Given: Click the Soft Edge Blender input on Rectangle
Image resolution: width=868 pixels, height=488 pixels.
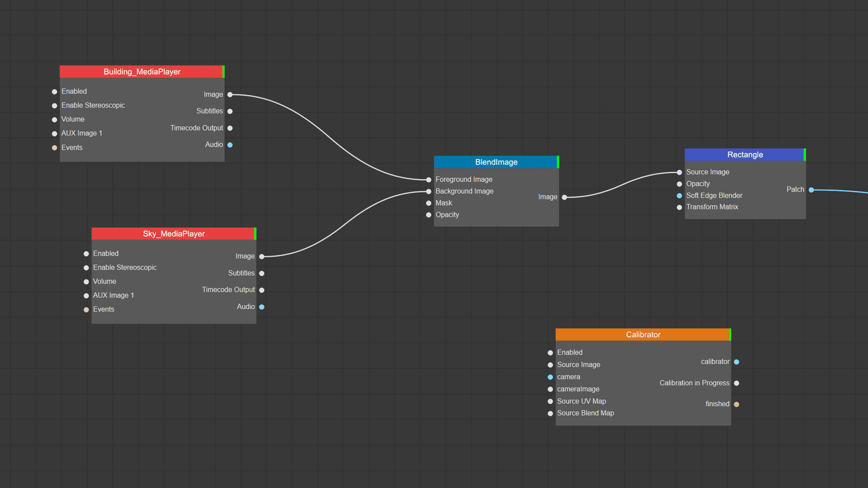Looking at the screenshot, I should click(x=679, y=196).
